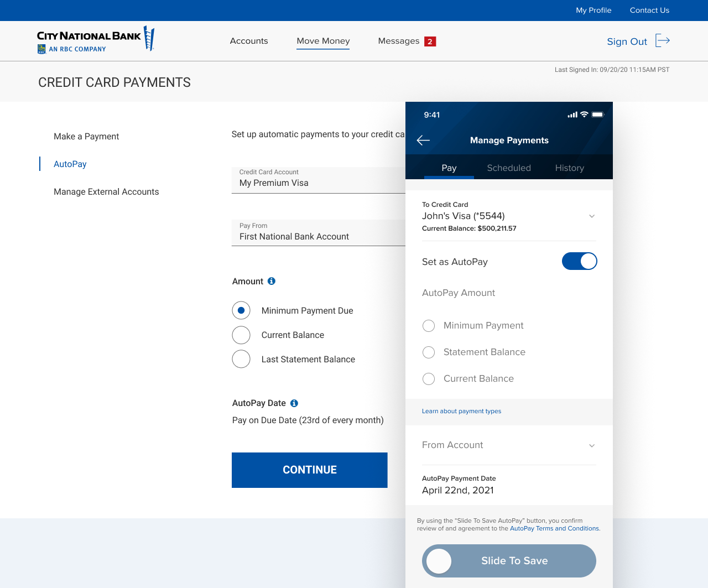708x588 pixels.
Task: Switch to the History tab
Action: click(570, 168)
